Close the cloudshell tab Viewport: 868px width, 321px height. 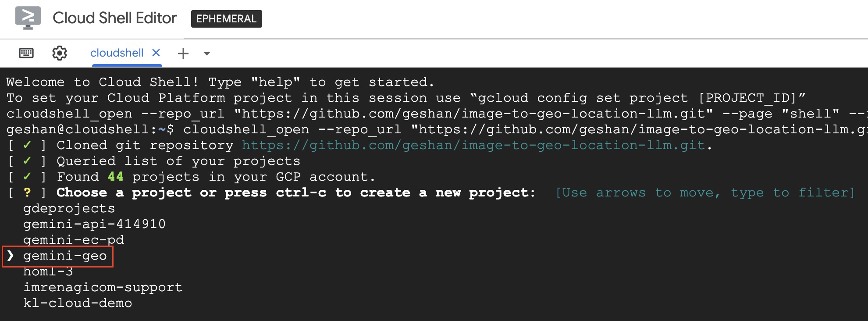pos(156,53)
